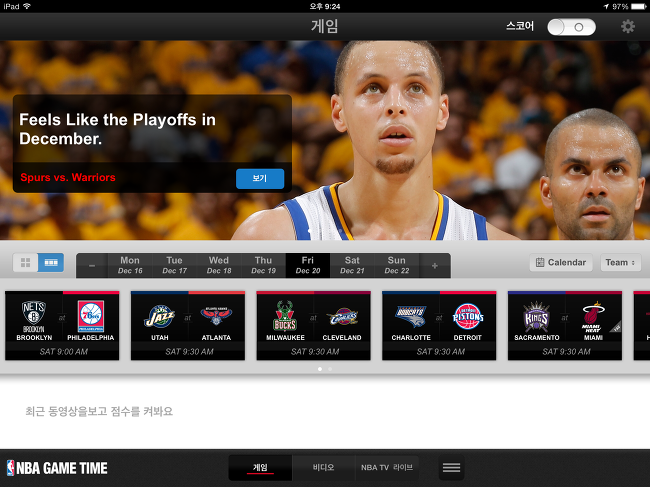650x487 pixels.
Task: Open the hamburger more menu
Action: [451, 468]
